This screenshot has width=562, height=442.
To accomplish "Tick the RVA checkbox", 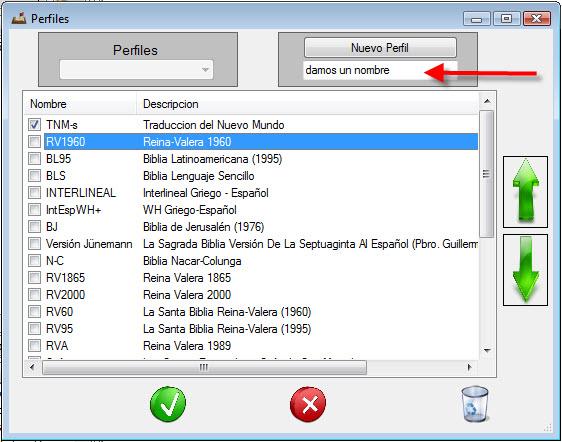I will pos(34,346).
